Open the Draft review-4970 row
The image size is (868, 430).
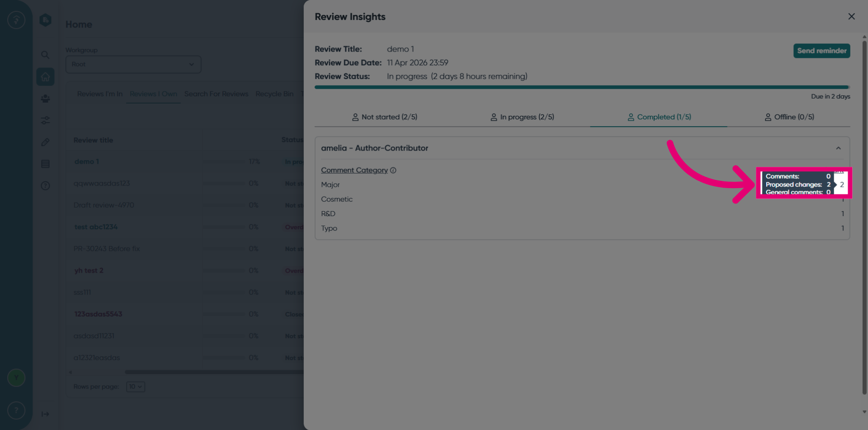tap(104, 205)
